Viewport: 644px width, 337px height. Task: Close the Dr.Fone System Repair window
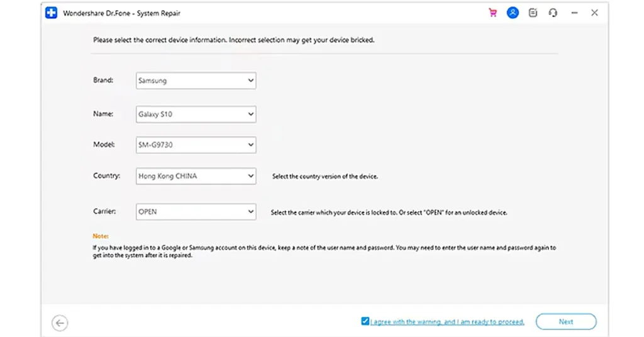pyautogui.click(x=594, y=13)
